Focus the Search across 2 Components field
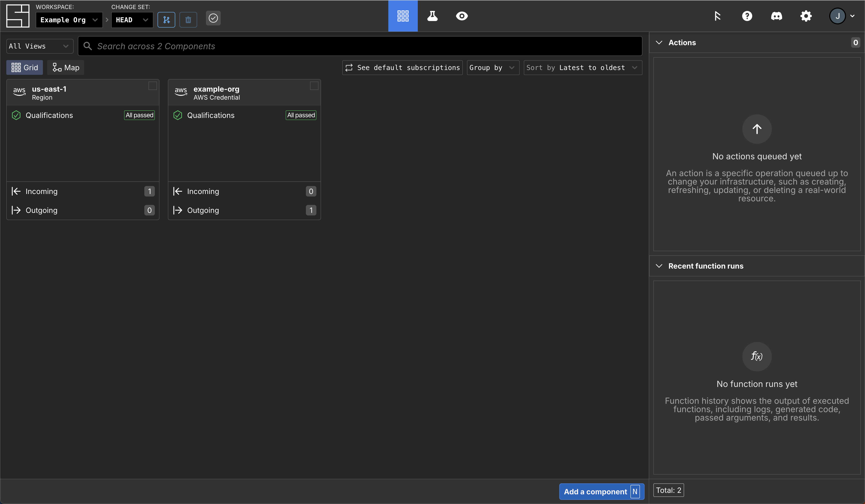The width and height of the screenshot is (865, 504). (360, 46)
